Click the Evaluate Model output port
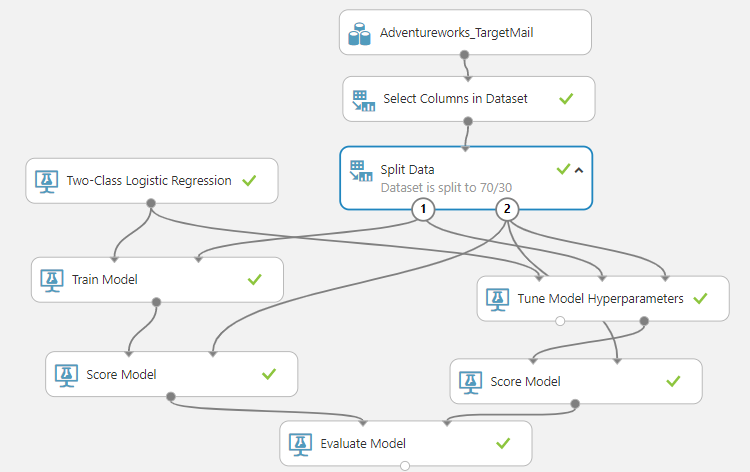Viewport: 750px width, 472px height. tap(405, 466)
